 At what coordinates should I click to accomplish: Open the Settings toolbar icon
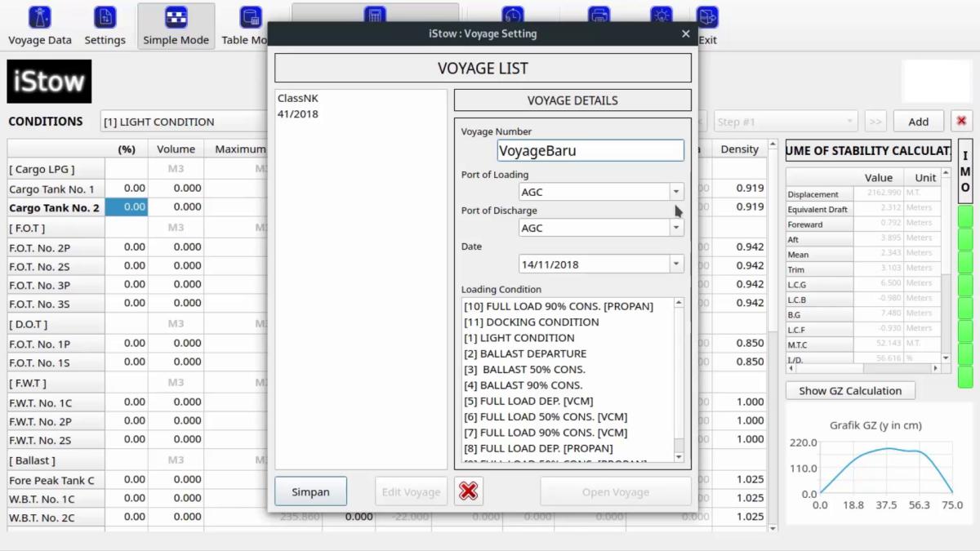click(105, 25)
